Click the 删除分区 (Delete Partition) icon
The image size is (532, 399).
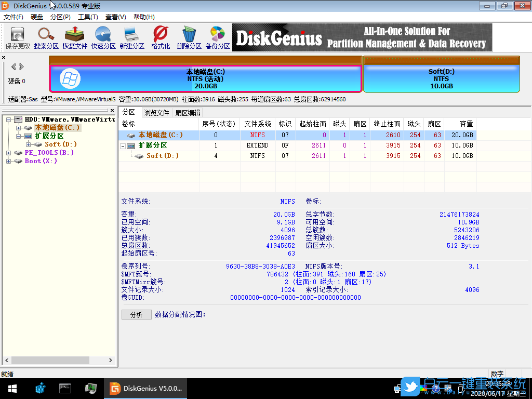click(189, 36)
